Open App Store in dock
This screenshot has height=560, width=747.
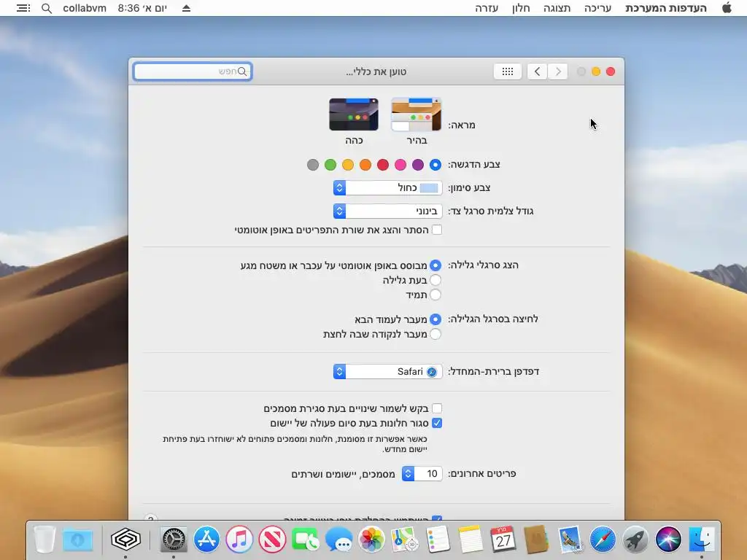206,540
